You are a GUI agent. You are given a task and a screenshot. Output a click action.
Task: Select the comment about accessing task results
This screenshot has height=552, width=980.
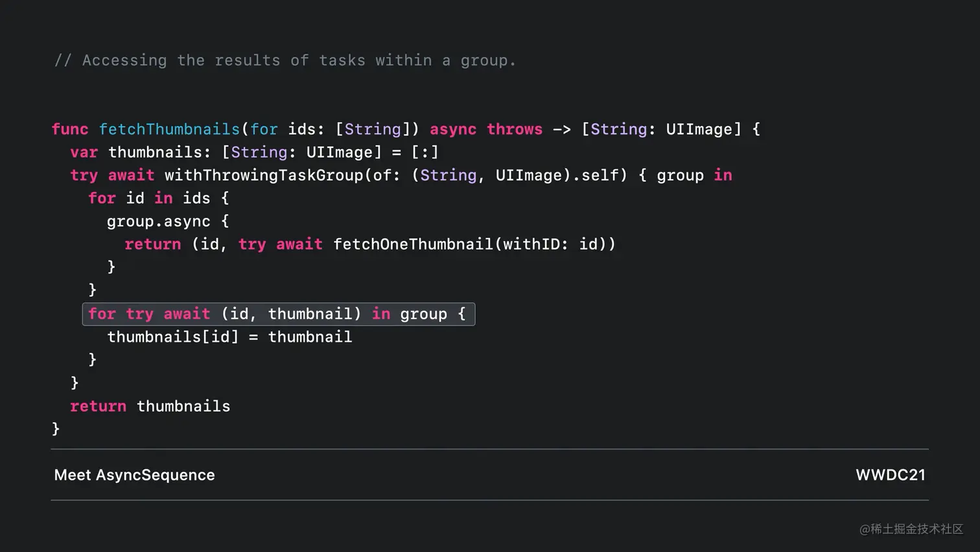[x=285, y=60]
